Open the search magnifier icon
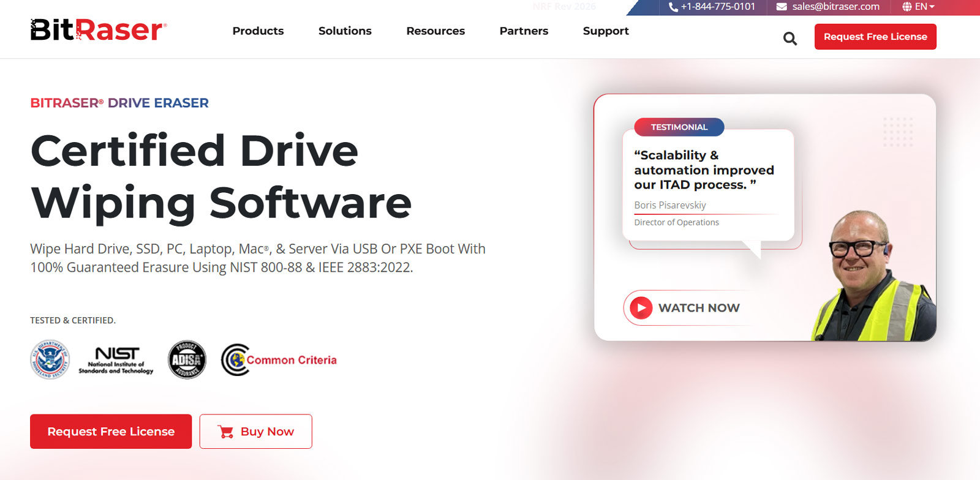Screen dimensions: 980x480 tap(790, 39)
